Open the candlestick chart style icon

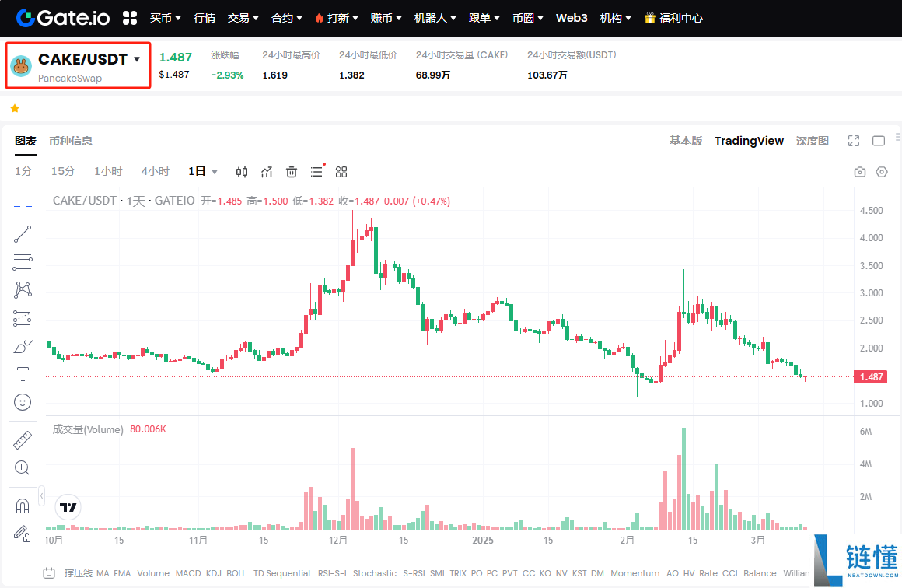242,171
